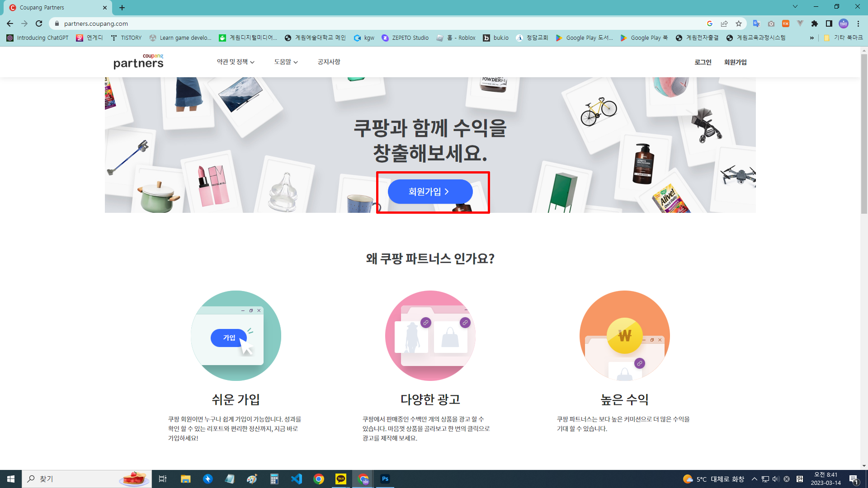The height and width of the screenshot is (488, 868).
Task: Open the Learn game develo... bookmark
Action: click(180, 38)
